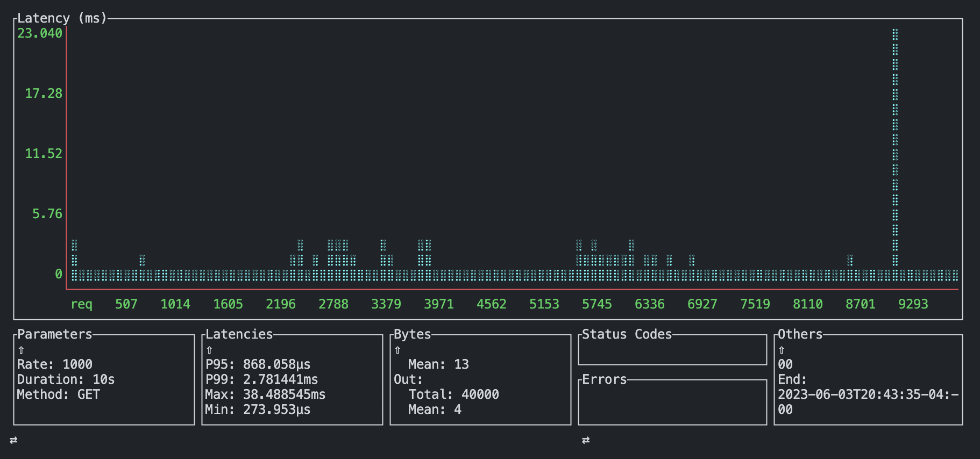Screen dimensions: 980x459
Task: Click the 2788 x-axis label
Action: [333, 304]
